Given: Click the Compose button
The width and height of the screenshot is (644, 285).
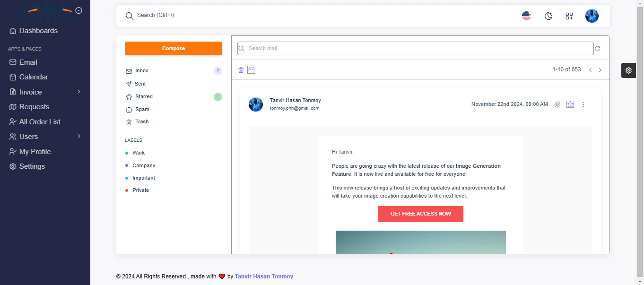Looking at the screenshot, I should [x=173, y=49].
